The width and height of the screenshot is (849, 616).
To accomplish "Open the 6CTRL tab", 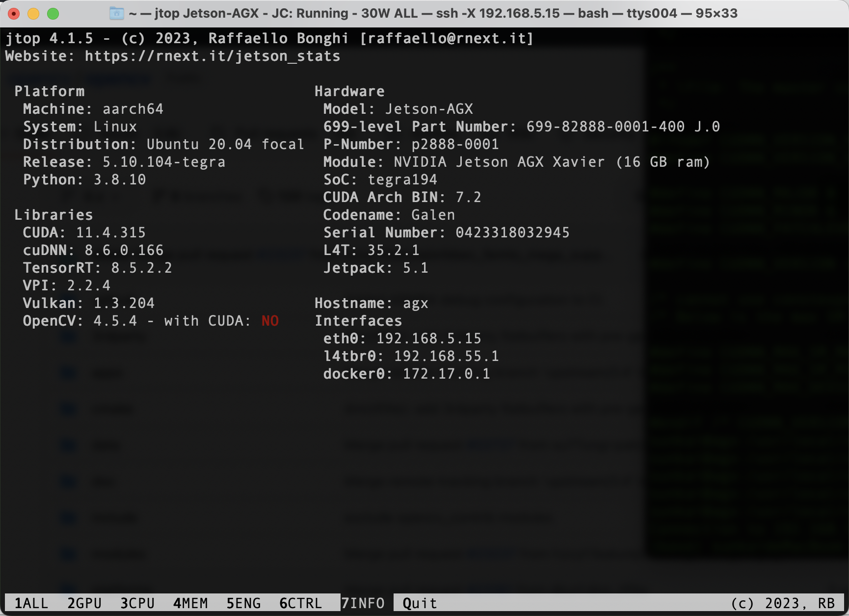I will 301,603.
